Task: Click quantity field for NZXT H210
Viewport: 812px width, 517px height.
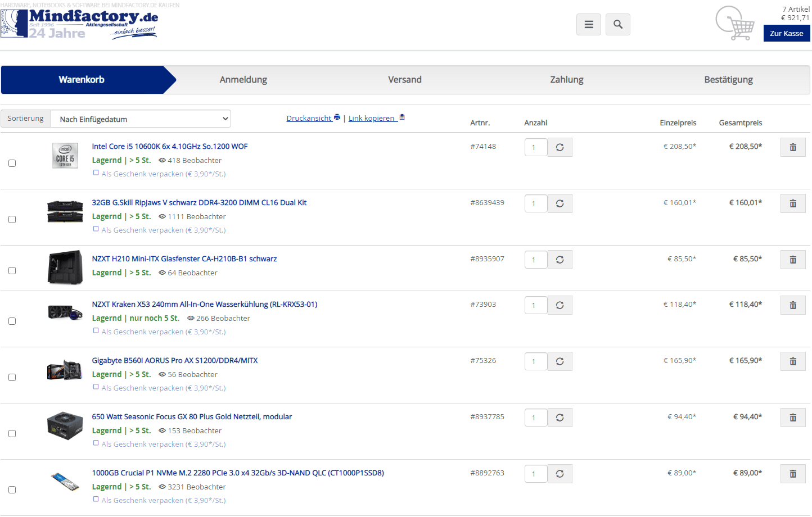Action: (x=536, y=260)
